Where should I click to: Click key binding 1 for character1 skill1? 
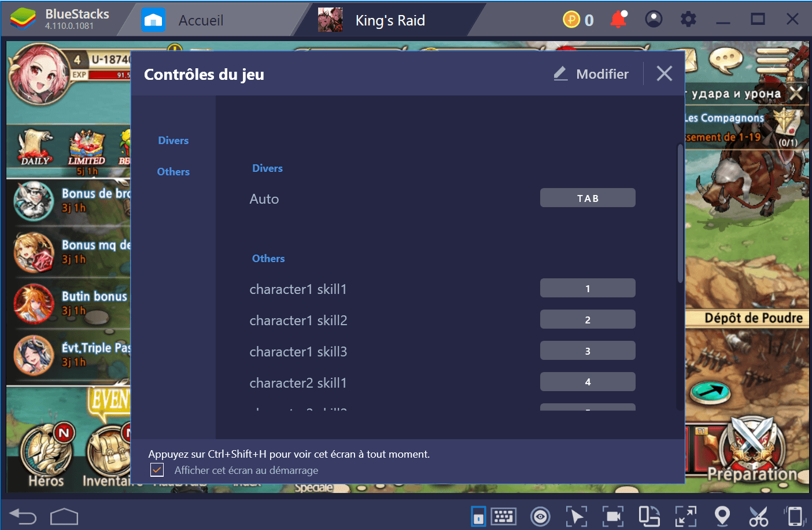588,288
